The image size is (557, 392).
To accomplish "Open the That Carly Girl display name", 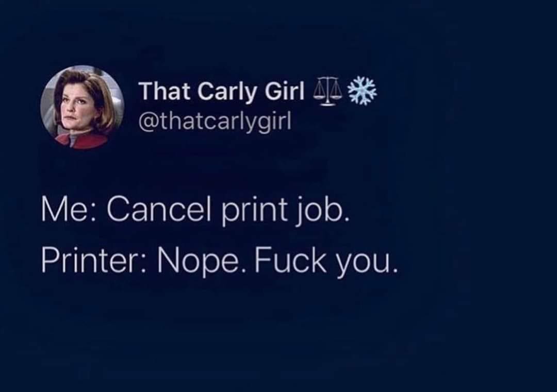I will point(222,92).
